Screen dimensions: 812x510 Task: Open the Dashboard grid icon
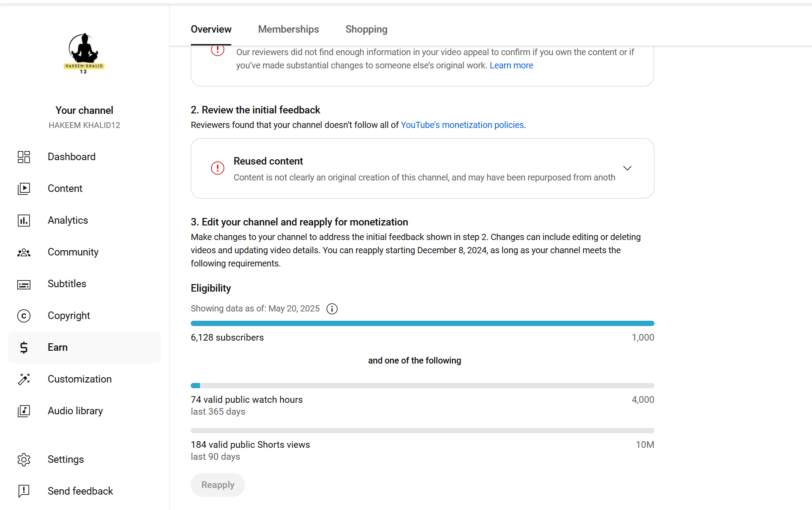coord(24,157)
